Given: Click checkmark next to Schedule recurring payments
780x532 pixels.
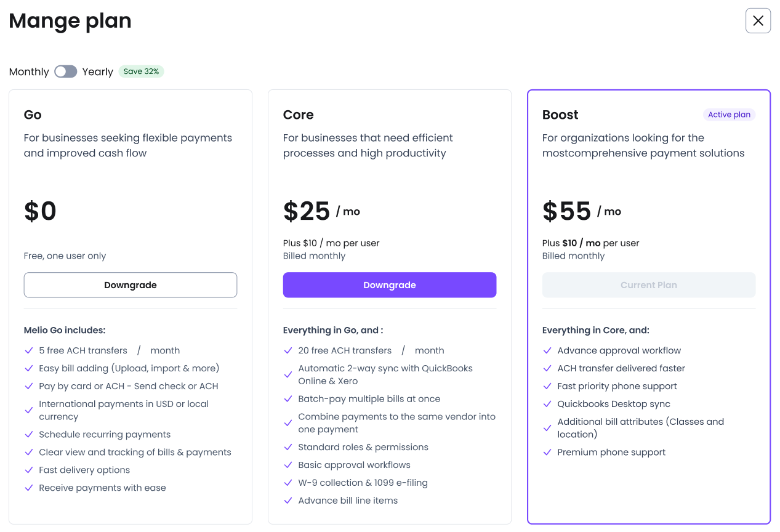Looking at the screenshot, I should tap(28, 434).
